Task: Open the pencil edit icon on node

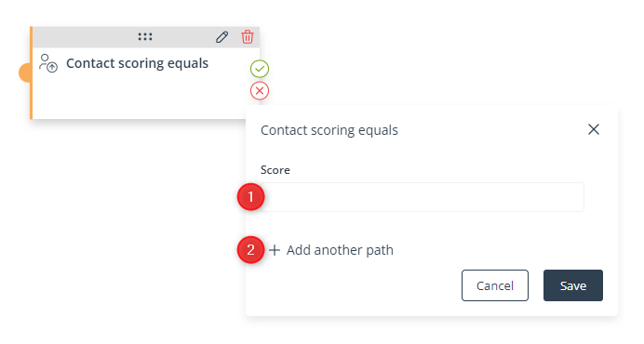Action: coord(222,37)
